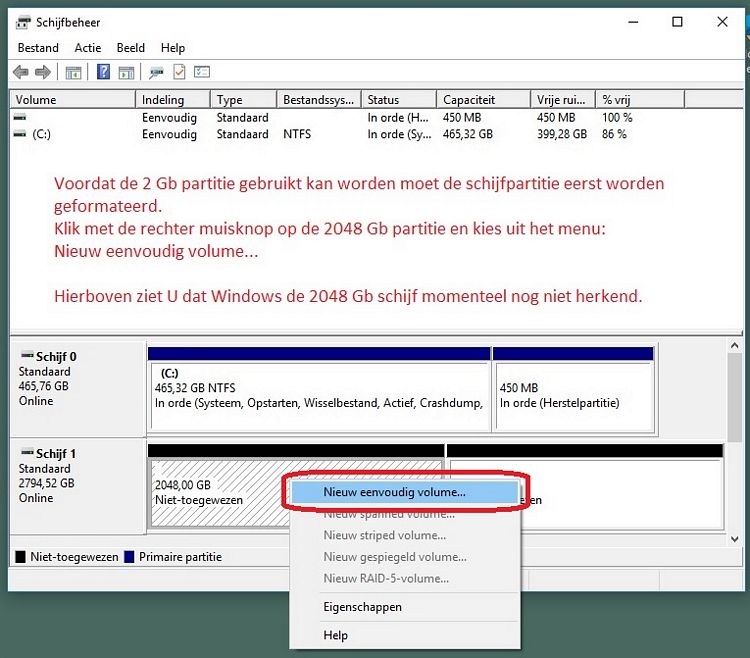
Task: Click Nieuw striped volume... menu entry
Action: [405, 535]
